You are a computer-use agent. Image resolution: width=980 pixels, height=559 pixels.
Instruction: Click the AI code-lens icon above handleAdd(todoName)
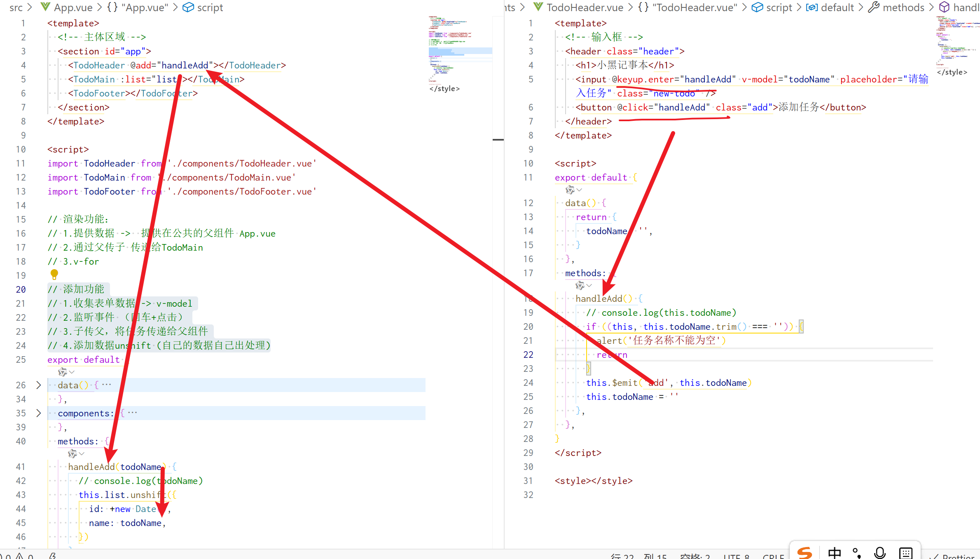coord(73,453)
